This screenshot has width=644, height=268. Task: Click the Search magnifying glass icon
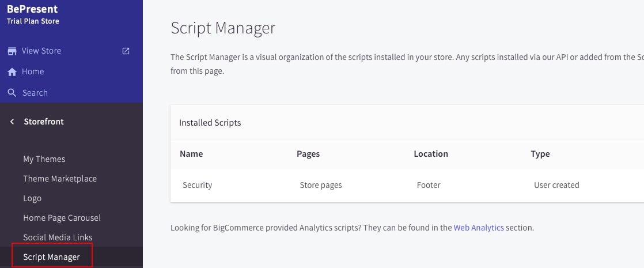[x=12, y=93]
